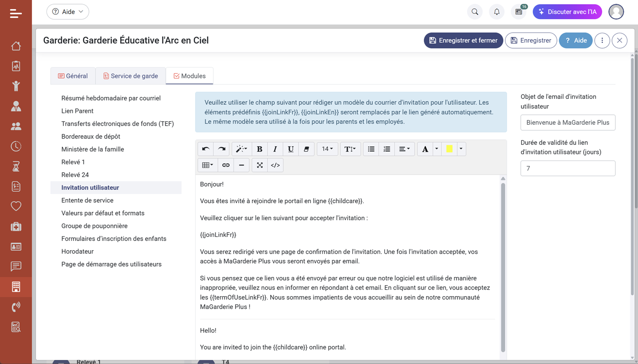
Task: Click the blue Aide button
Action: (x=576, y=41)
